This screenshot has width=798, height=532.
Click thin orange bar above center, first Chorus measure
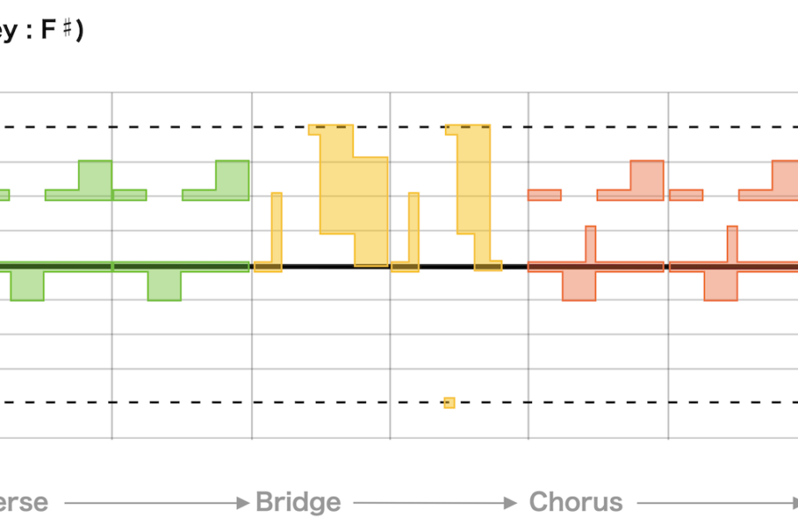coord(591,244)
